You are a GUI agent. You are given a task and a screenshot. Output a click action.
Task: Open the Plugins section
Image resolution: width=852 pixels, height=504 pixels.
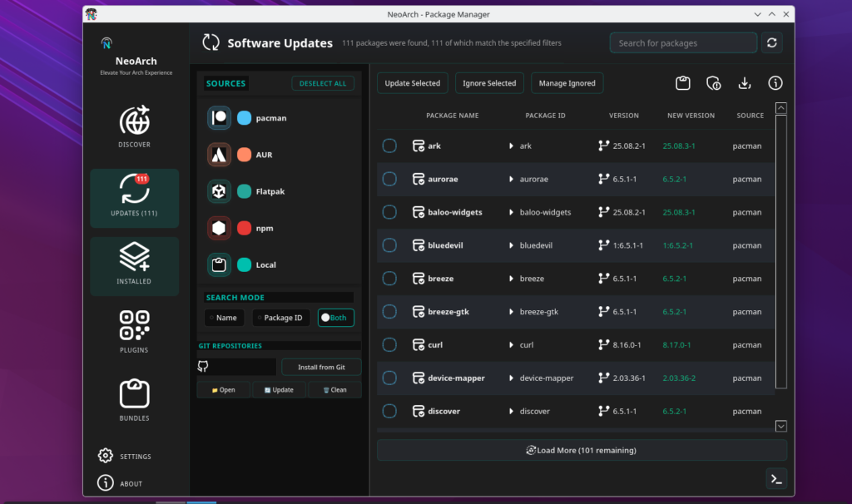tap(134, 330)
